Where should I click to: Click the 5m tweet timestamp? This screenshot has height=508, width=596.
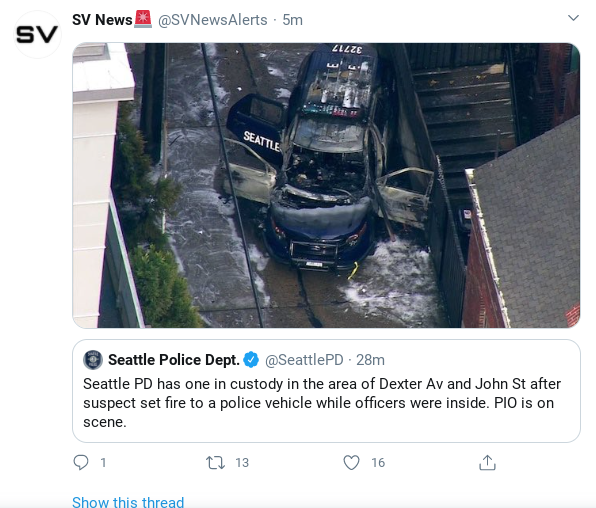point(292,20)
